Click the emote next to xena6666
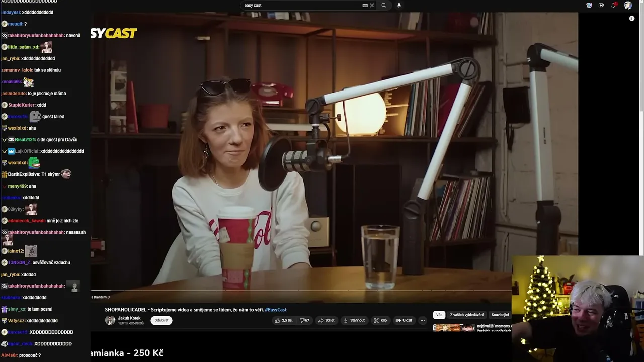The height and width of the screenshot is (362, 644). click(29, 81)
